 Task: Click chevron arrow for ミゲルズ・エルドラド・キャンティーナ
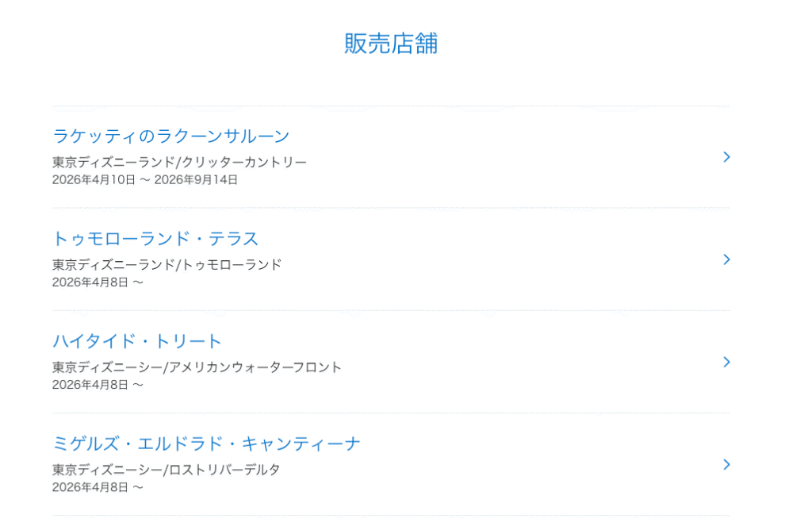[726, 464]
